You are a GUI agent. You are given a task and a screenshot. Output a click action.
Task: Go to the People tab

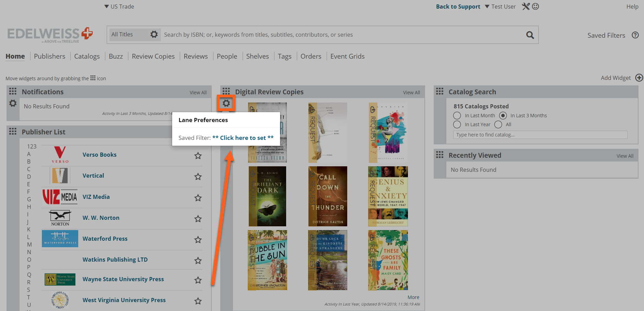(x=227, y=56)
